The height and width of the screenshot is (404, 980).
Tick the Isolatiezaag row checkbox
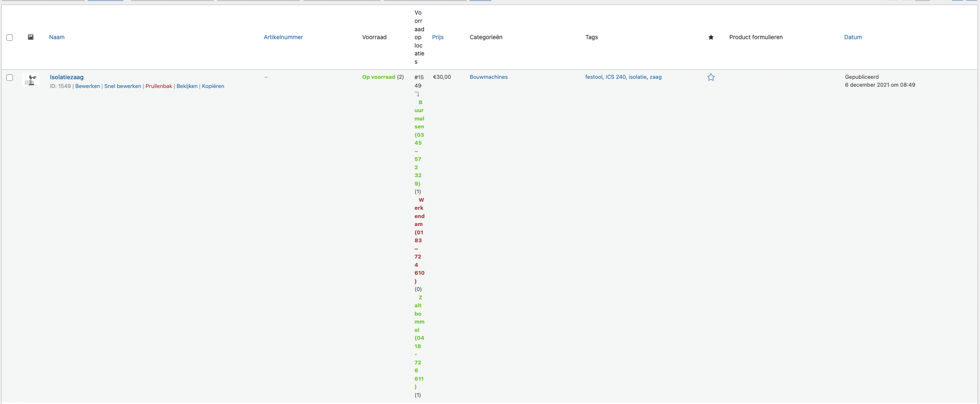click(x=10, y=78)
